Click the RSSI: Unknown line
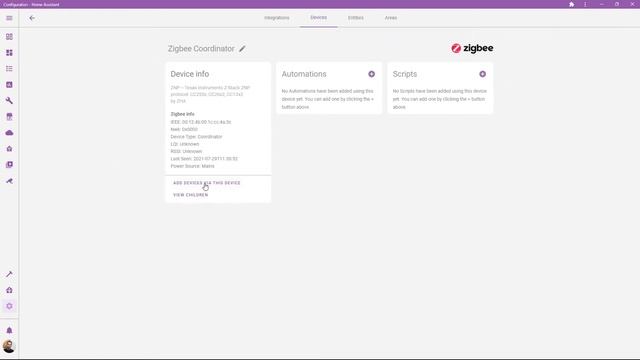Screen dimensions: 640x360 [186, 151]
